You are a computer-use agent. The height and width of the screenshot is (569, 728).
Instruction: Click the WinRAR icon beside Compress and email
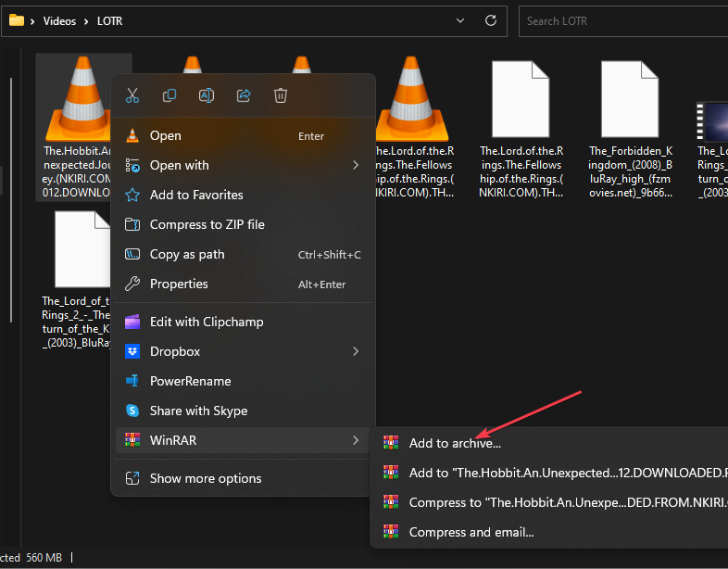click(x=391, y=531)
